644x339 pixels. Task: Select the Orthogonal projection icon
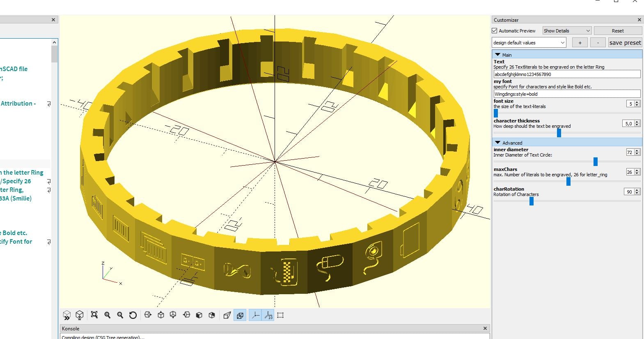240,315
